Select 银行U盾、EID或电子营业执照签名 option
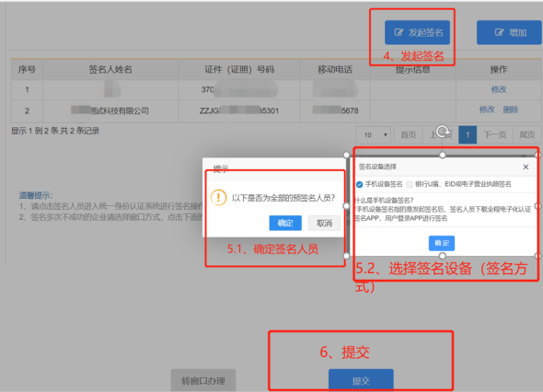The image size is (543, 392). click(410, 184)
